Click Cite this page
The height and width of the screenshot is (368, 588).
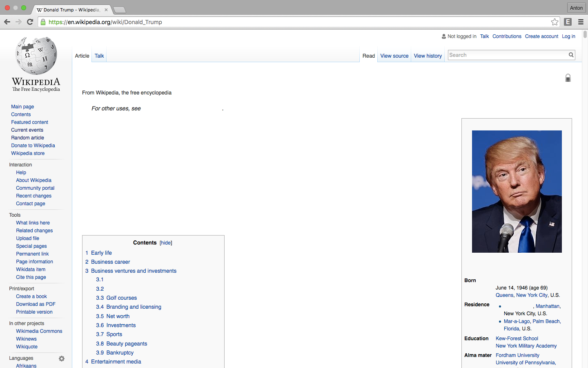click(x=31, y=277)
